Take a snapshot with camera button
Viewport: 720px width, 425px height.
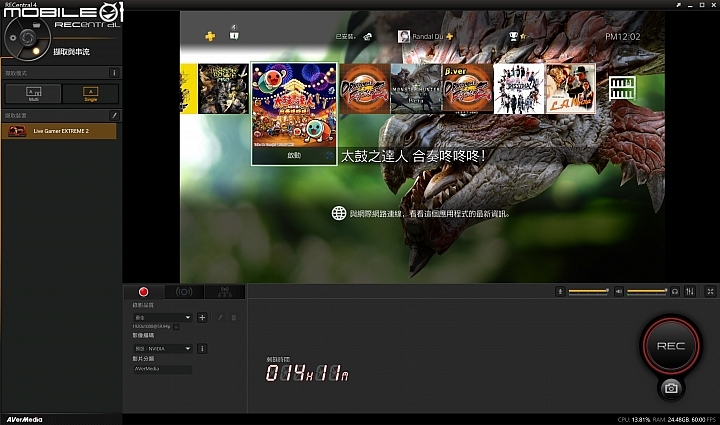(671, 388)
